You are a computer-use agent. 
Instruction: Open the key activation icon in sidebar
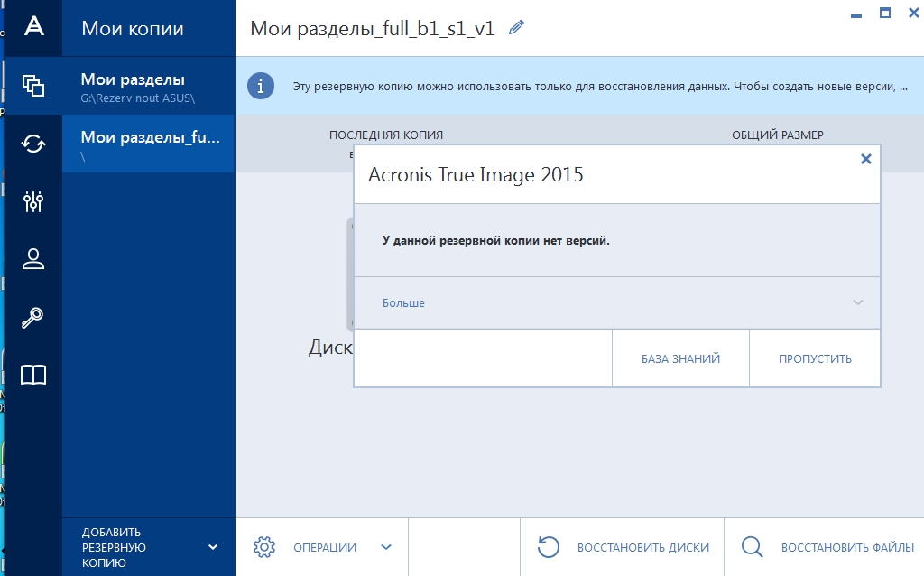coord(32,317)
